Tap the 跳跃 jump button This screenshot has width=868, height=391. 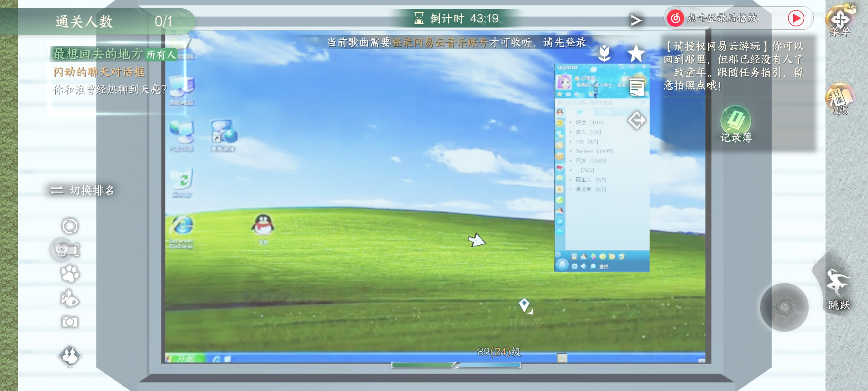(839, 289)
